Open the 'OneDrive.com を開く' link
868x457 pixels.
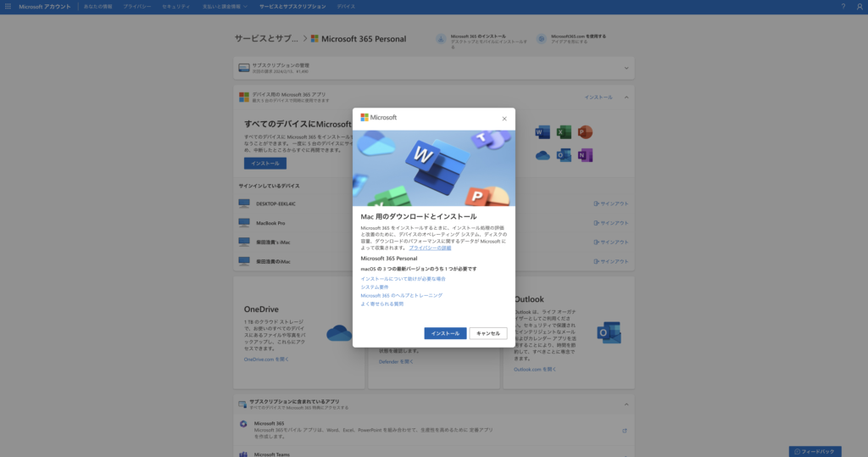point(266,359)
